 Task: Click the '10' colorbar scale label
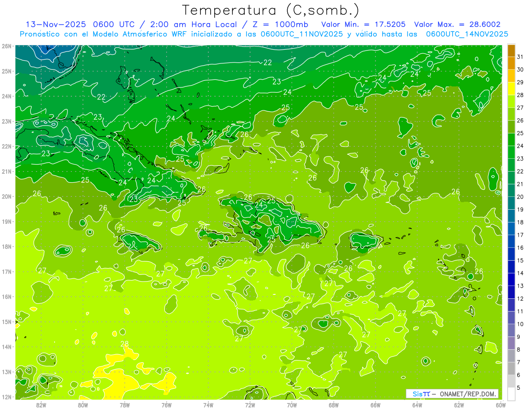[x=520, y=324]
